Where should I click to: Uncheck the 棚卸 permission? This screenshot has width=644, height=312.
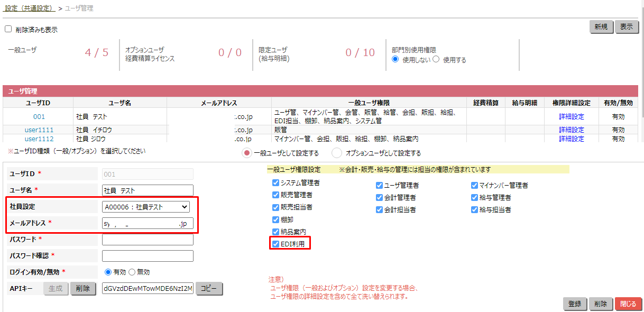pos(275,219)
